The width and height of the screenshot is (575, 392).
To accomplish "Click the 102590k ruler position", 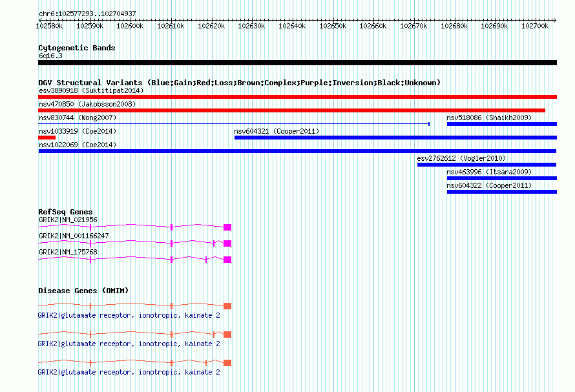I will tap(90, 26).
